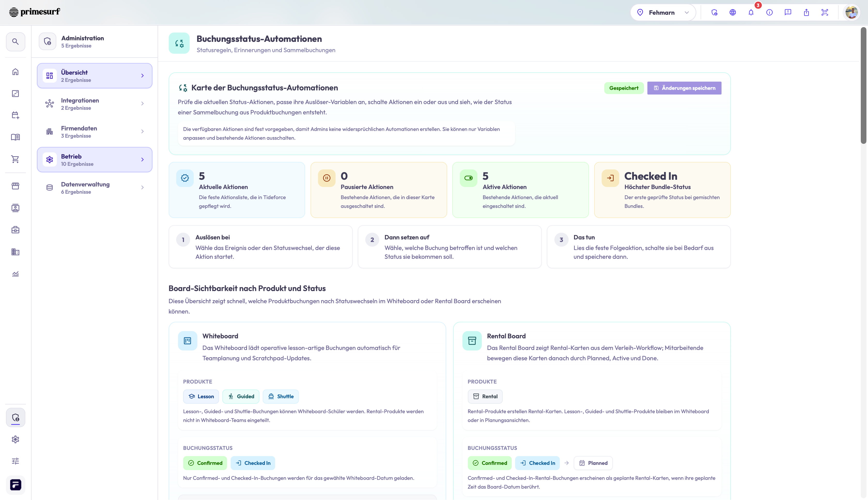Select the Übersicht menu item
Viewport: 868px width, 500px height.
[x=95, y=76]
